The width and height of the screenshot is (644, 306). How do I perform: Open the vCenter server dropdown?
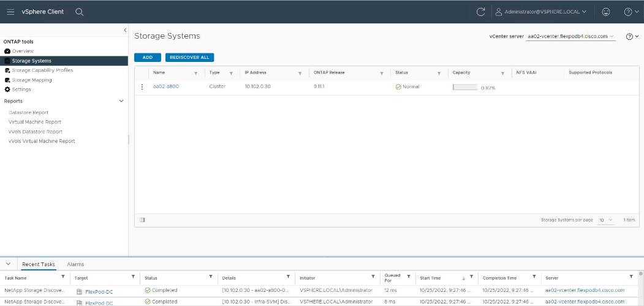coord(571,36)
